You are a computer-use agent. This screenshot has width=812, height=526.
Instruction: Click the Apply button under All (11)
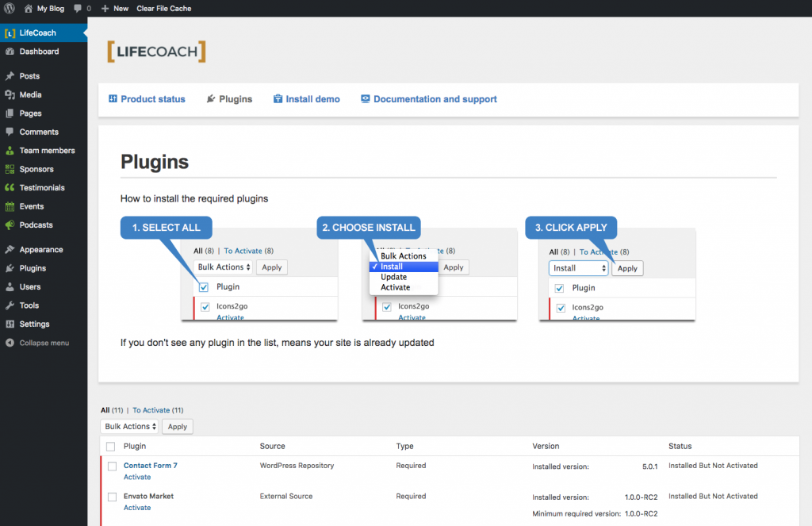pyautogui.click(x=177, y=427)
